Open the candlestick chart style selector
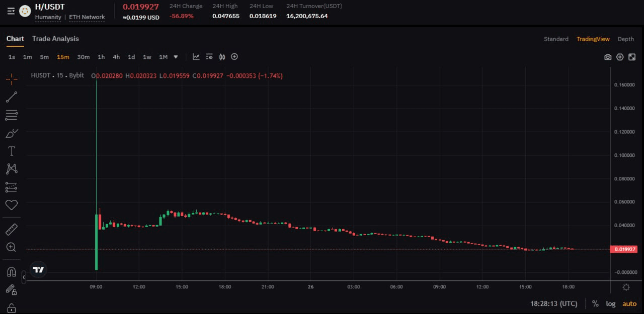Image resolution: width=644 pixels, height=314 pixels. pyautogui.click(x=222, y=57)
